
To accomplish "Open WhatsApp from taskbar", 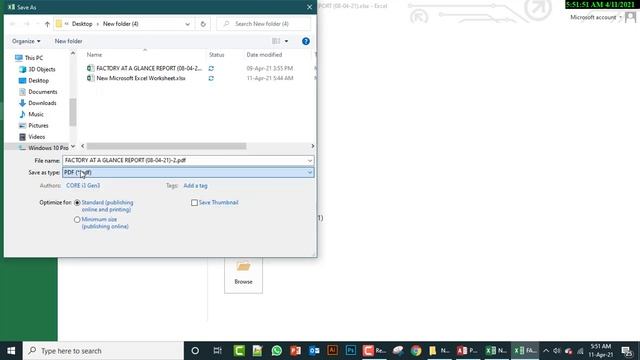I will pyautogui.click(x=277, y=351).
